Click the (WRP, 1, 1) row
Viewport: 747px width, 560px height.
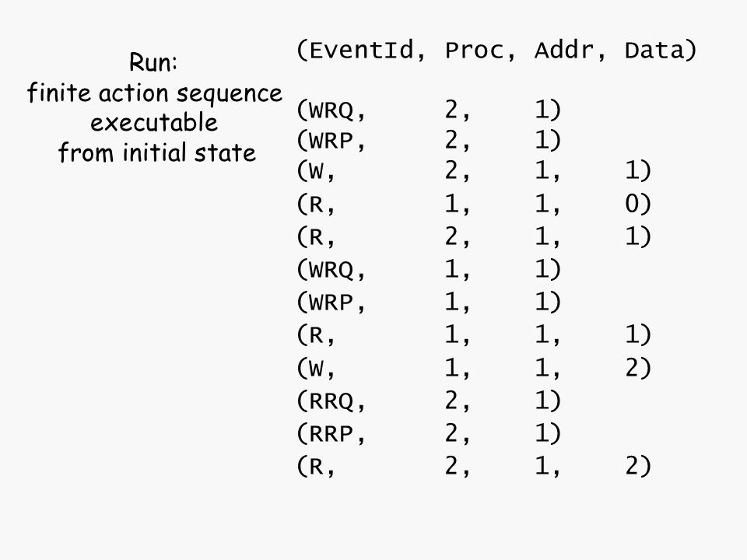point(429,302)
